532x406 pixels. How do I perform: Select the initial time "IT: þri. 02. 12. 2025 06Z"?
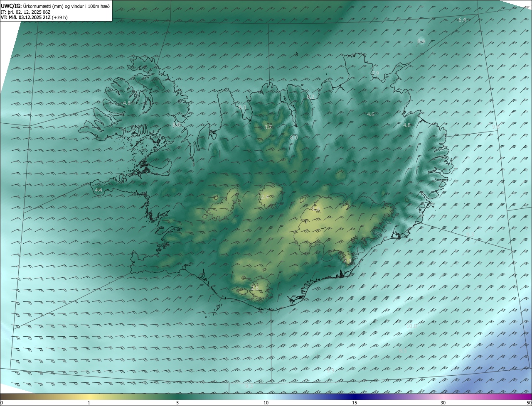tap(25, 12)
